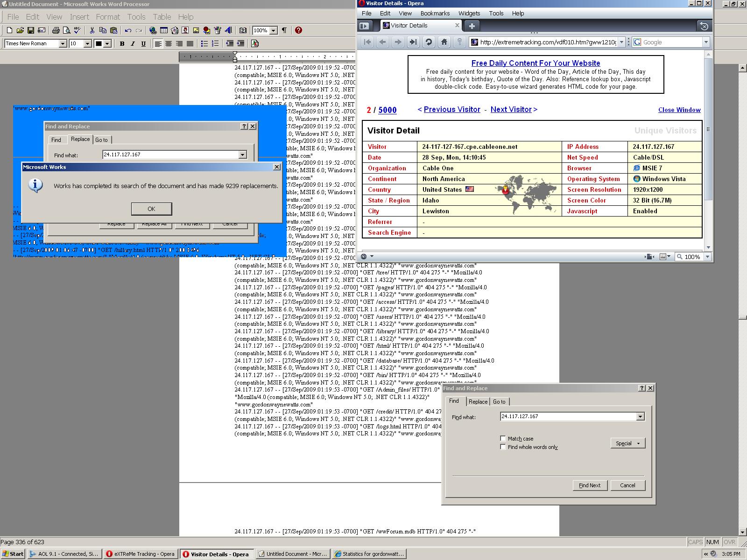Expand the Times New Roman font dropdown

(x=63, y=43)
